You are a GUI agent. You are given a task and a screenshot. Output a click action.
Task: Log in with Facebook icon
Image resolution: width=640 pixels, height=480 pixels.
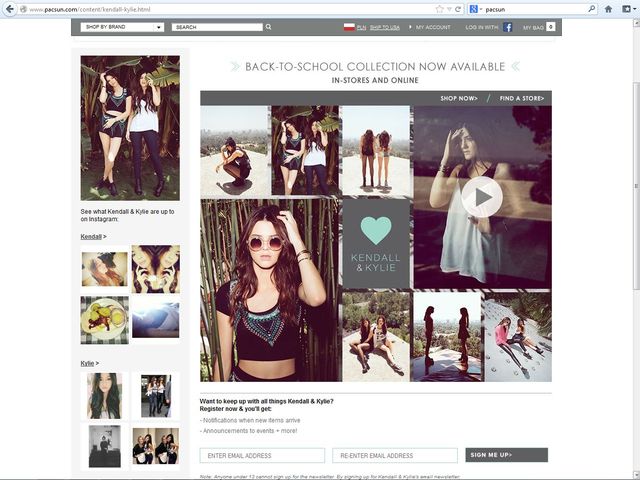(x=508, y=27)
